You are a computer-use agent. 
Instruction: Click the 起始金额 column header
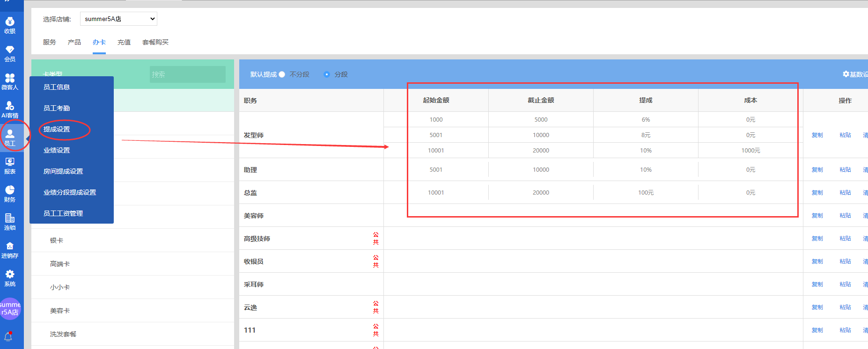click(436, 100)
